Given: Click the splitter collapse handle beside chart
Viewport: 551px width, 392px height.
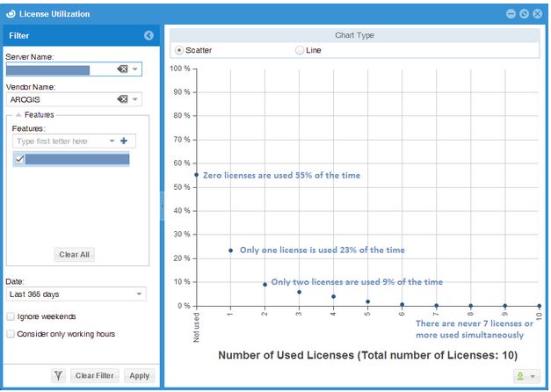Looking at the screenshot, I should pyautogui.click(x=162, y=207).
